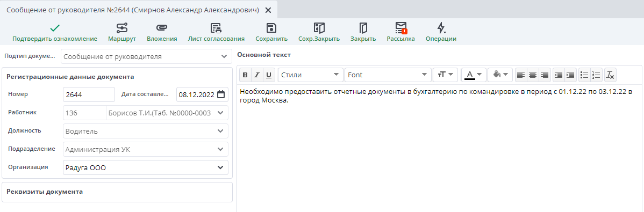The height and width of the screenshot is (212, 644).
Task: Click Сохр.Закрыть to save and close
Action: click(x=319, y=33)
